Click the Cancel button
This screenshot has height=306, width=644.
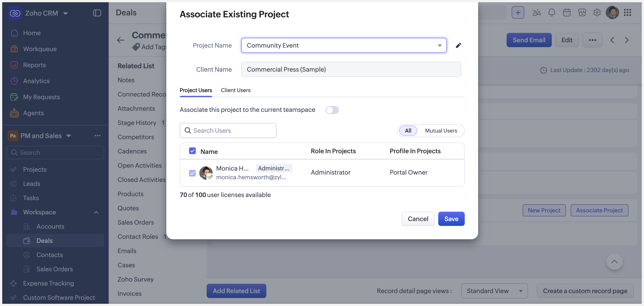[x=418, y=219]
